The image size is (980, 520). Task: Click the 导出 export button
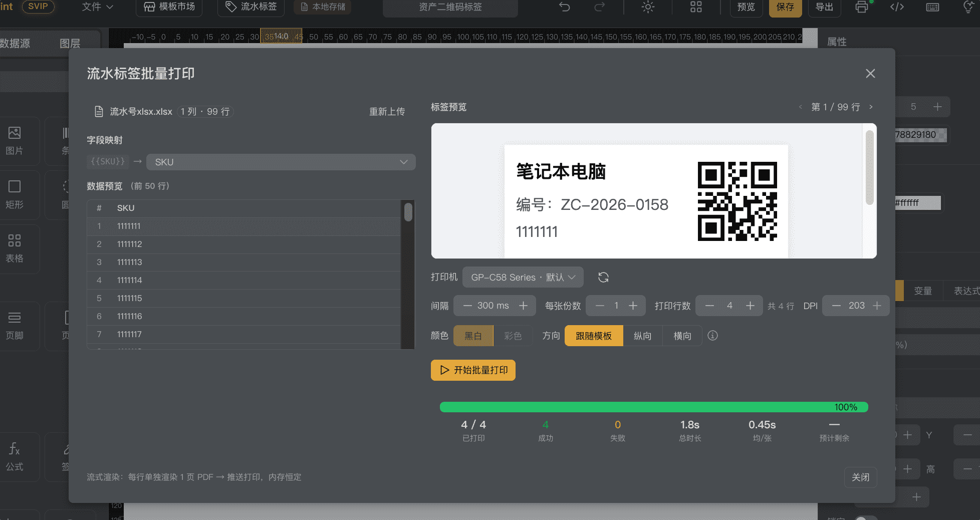[x=824, y=7]
